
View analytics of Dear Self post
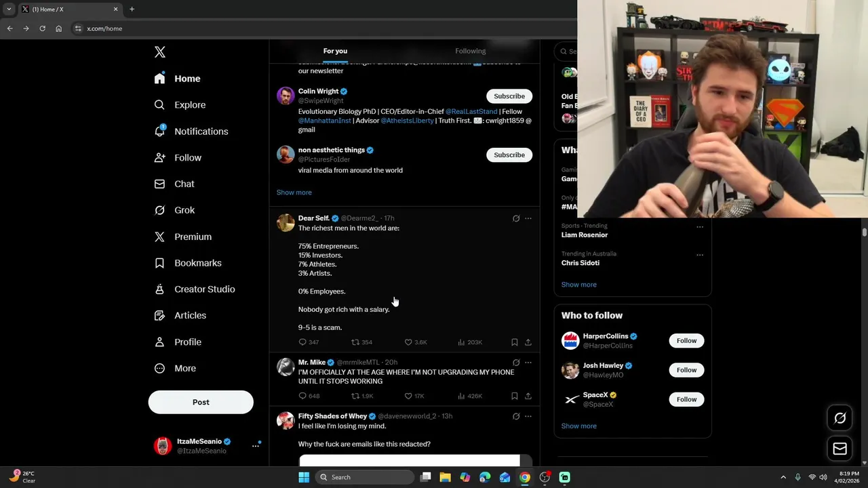(x=470, y=342)
